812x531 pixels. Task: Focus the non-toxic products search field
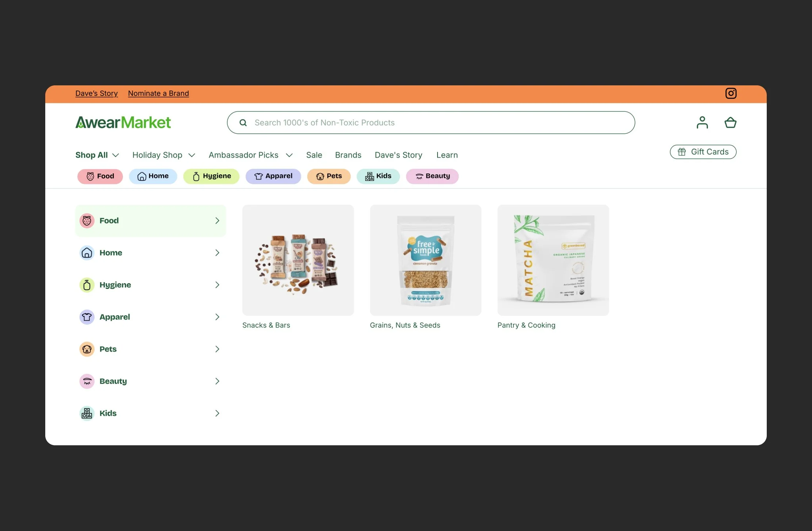(x=431, y=123)
